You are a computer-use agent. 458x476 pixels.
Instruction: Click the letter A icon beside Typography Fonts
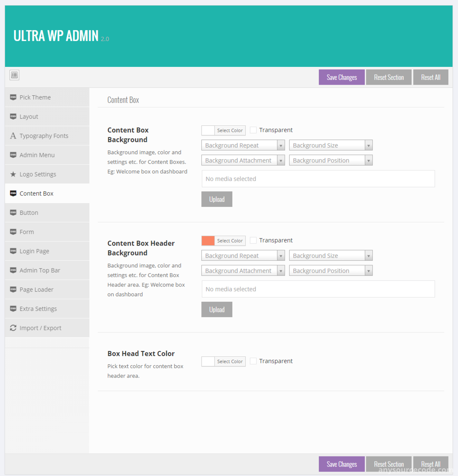click(13, 136)
